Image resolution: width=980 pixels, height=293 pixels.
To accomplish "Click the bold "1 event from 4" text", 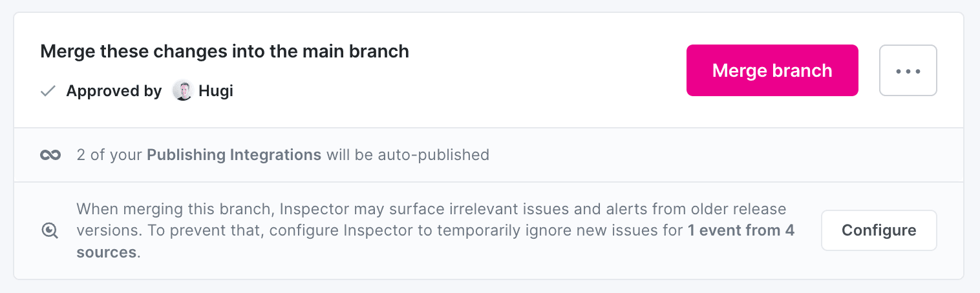I will [x=741, y=230].
